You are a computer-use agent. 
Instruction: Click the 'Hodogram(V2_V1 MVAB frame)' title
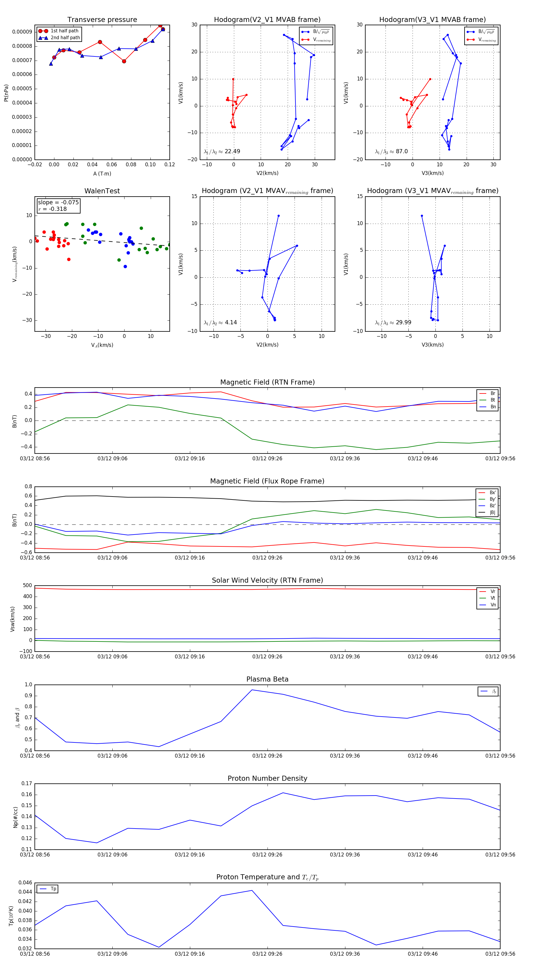pos(267,20)
